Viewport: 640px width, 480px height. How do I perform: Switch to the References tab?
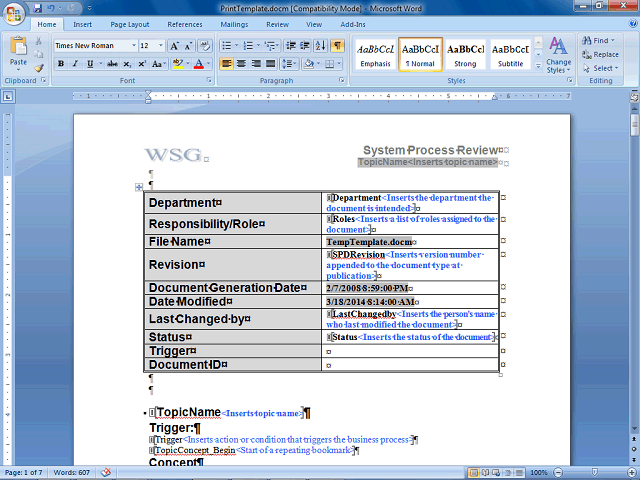click(x=185, y=24)
